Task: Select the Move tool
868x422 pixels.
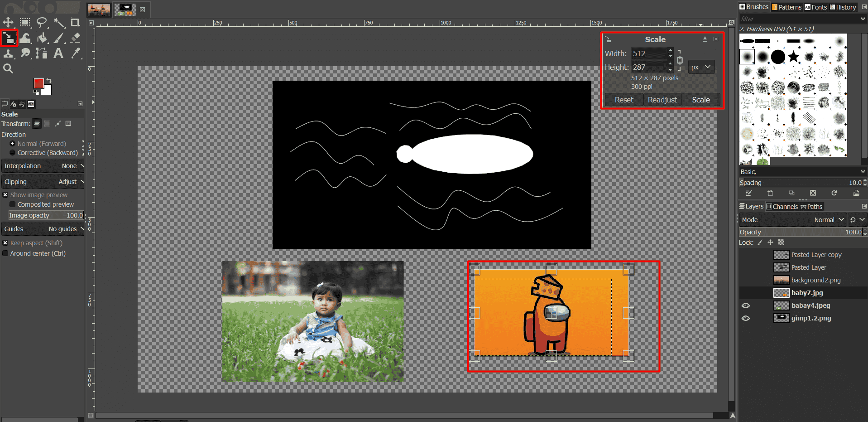Action: pyautogui.click(x=8, y=22)
